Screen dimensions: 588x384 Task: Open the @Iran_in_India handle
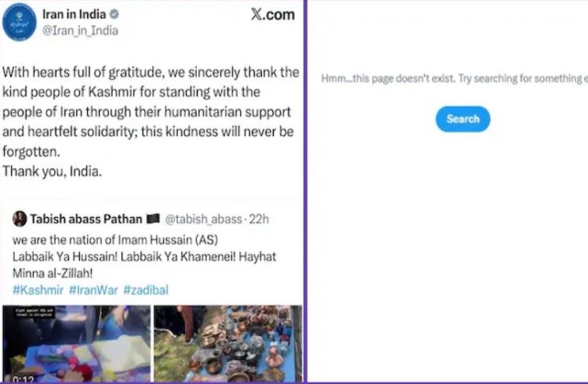(80, 31)
